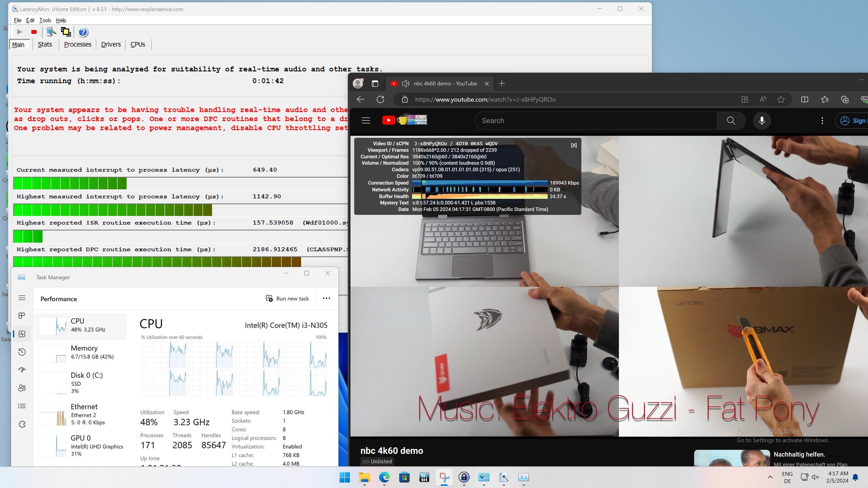Screen dimensions: 868x488
Task: Click muted volume icon in system tray
Action: [815, 477]
